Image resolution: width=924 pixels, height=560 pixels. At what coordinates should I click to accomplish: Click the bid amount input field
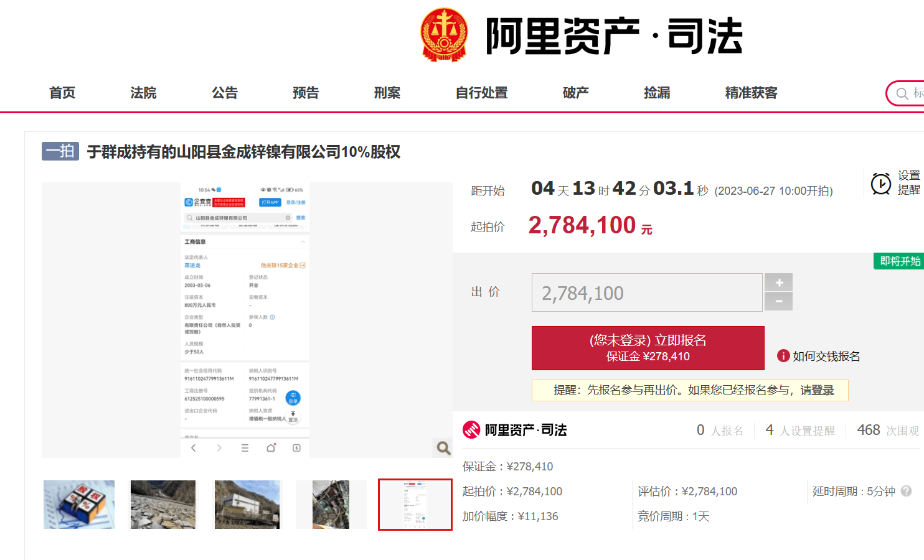point(647,292)
